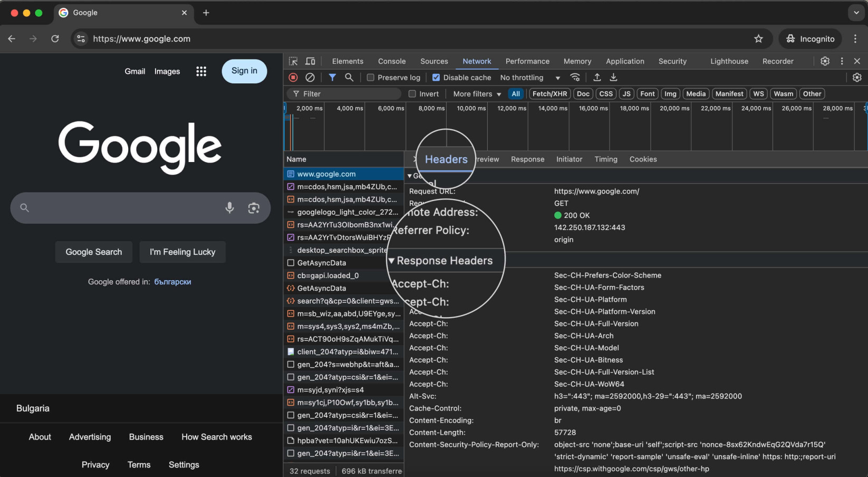Switch Google to български language

tap(172, 282)
